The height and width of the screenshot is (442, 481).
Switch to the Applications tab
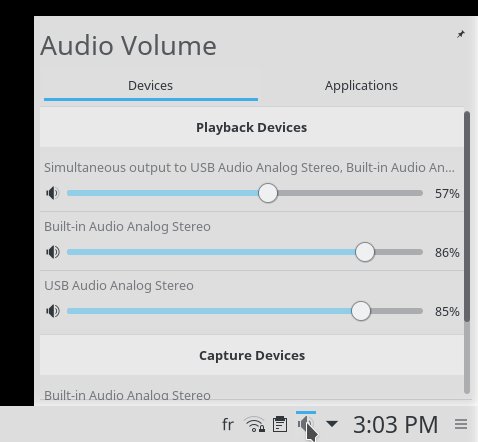pos(361,86)
